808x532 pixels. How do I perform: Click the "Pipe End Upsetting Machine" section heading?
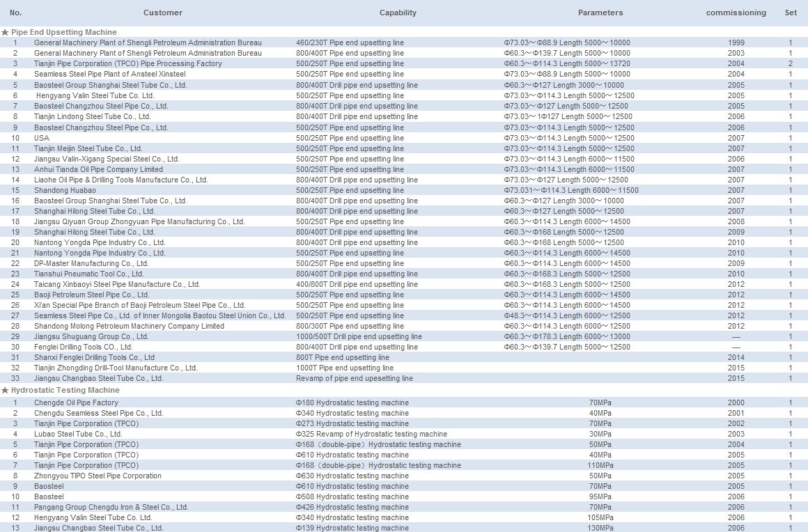point(64,33)
